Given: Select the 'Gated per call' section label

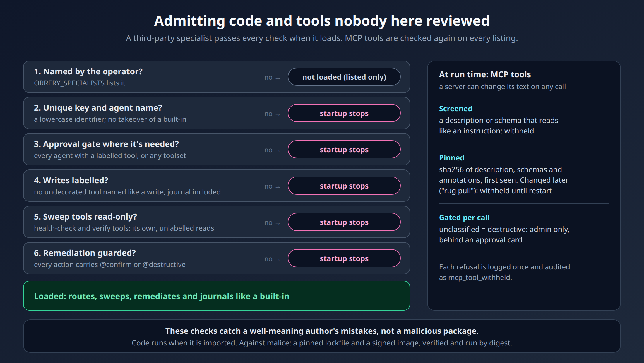Looking at the screenshot, I should coord(464,218).
